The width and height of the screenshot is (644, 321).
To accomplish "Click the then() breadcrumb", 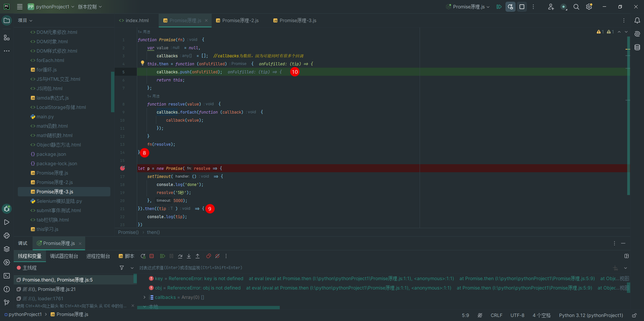I will pyautogui.click(x=153, y=232).
